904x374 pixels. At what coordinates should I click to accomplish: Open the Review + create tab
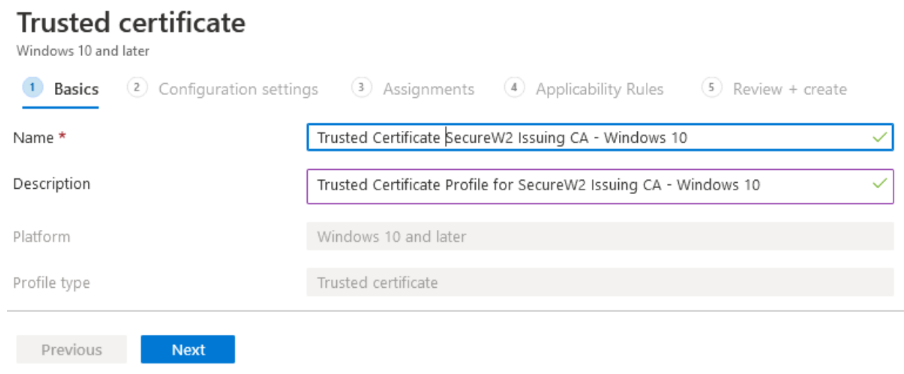click(x=790, y=89)
